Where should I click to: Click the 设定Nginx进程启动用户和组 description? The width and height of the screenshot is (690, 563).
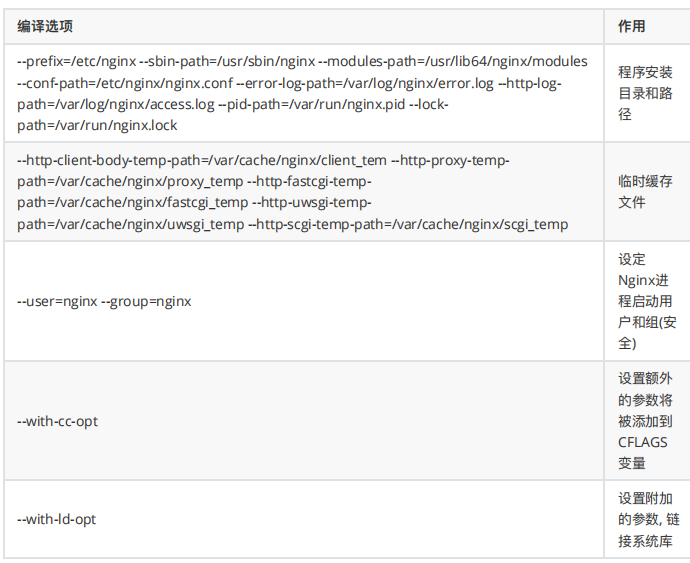click(645, 301)
